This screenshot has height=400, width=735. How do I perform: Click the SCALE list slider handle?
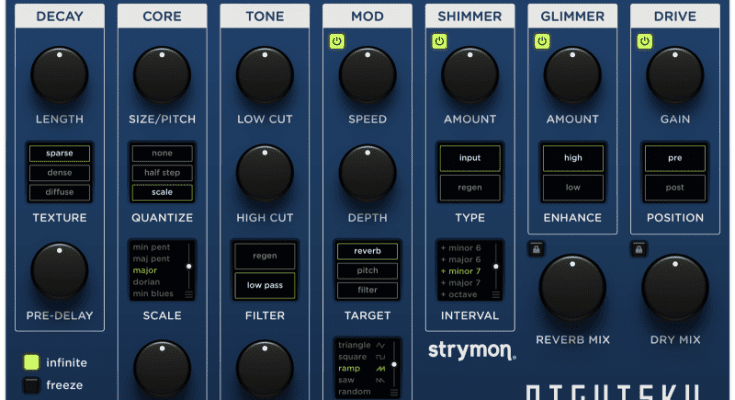coord(187,266)
